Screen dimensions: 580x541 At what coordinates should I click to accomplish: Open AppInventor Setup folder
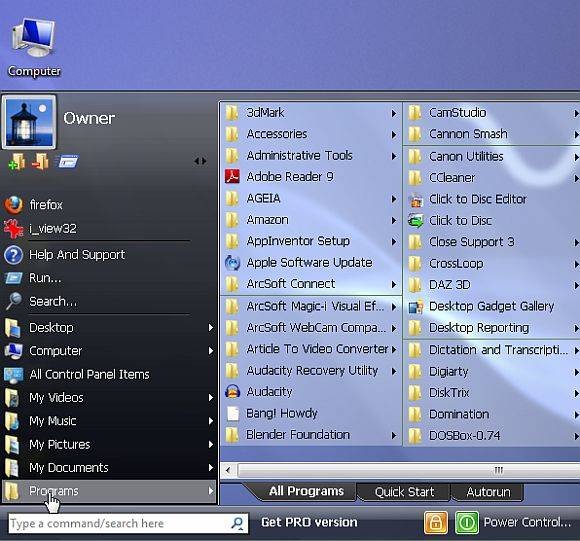point(311,241)
